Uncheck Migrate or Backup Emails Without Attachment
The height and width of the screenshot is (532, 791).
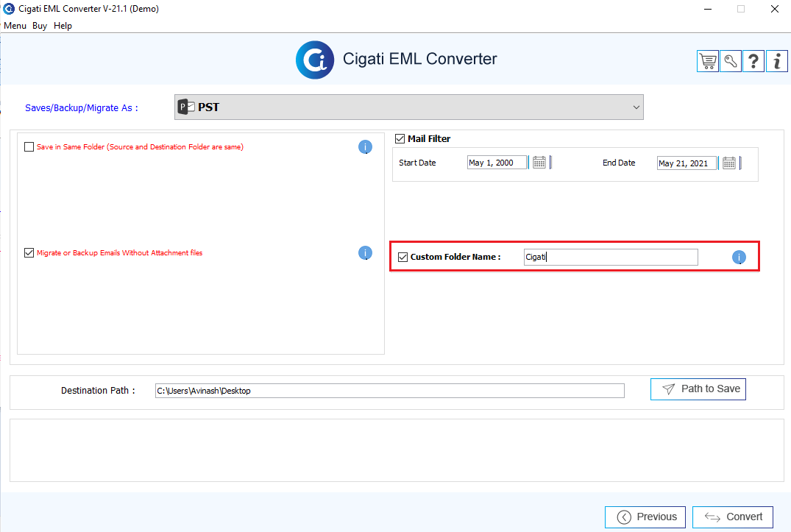pos(29,252)
